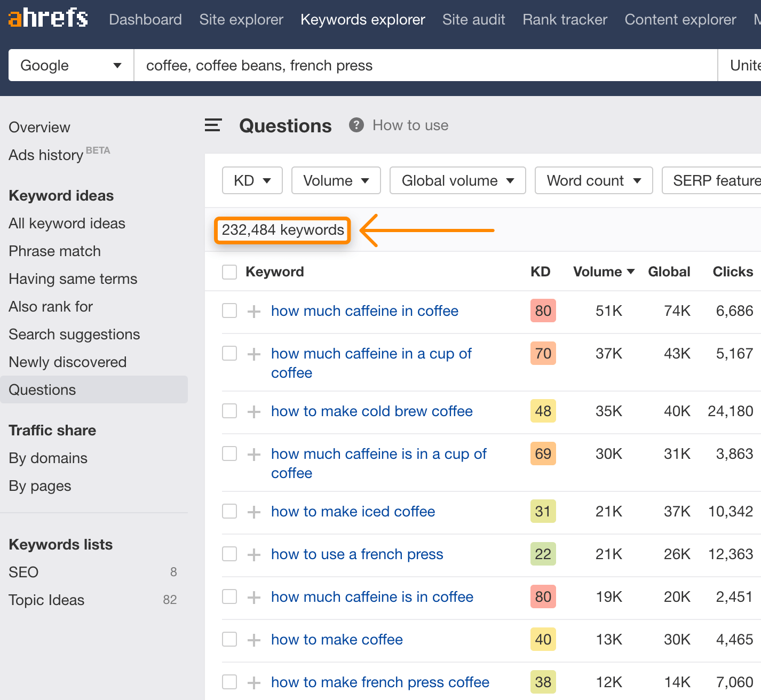Add 'how to make cold brew coffee' via plus

(254, 411)
